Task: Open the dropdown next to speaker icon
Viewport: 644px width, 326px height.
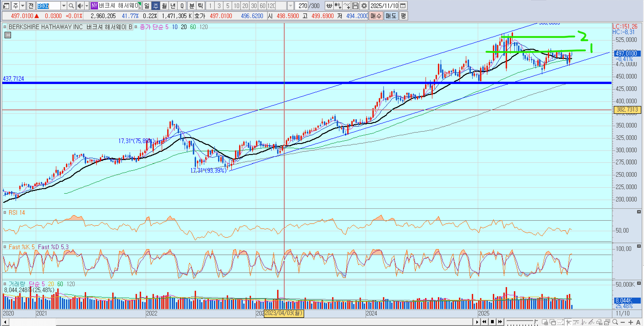Action: coord(87,5)
